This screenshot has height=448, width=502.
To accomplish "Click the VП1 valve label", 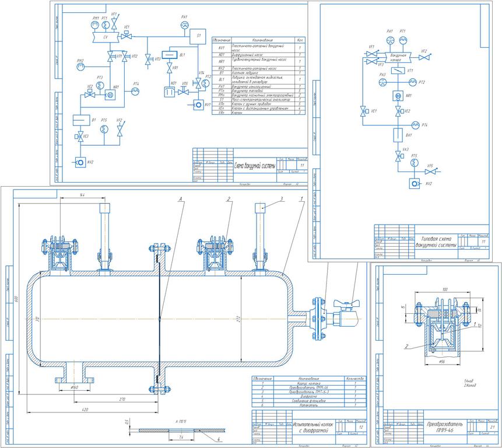I will pos(119,56).
